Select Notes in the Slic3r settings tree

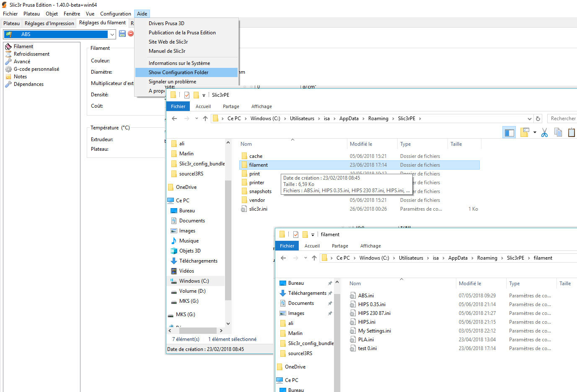[20, 77]
